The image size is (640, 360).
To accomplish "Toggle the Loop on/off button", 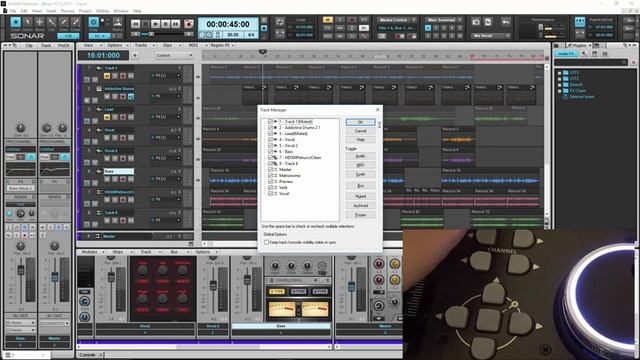I will click(x=280, y=22).
